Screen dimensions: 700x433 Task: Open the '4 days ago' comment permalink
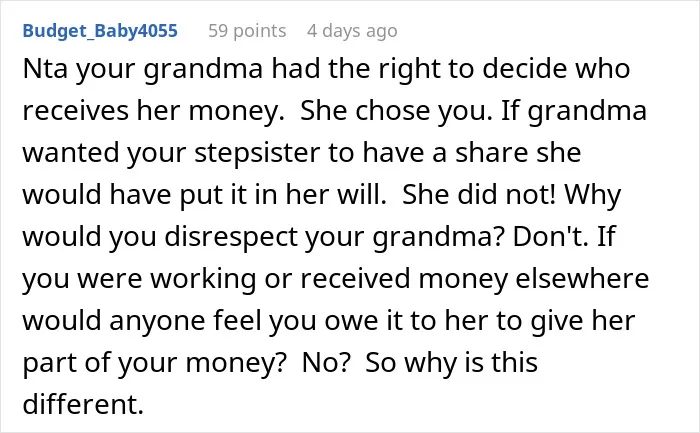[352, 31]
